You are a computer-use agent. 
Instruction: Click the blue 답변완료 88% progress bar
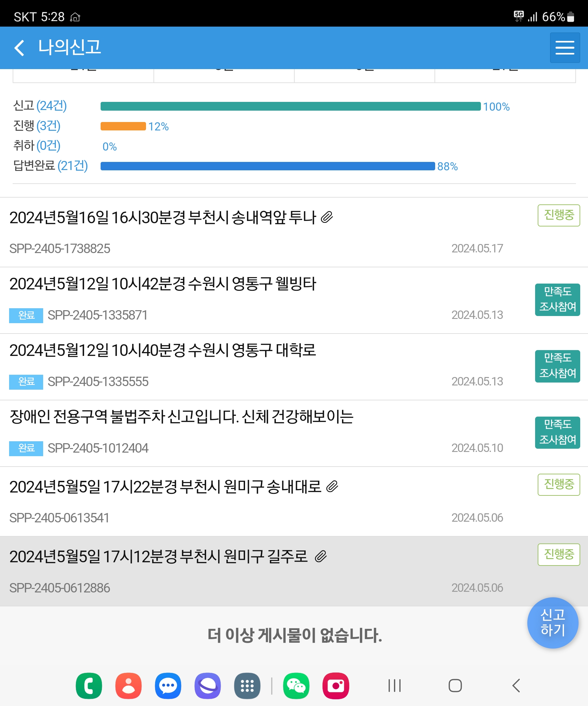point(267,166)
